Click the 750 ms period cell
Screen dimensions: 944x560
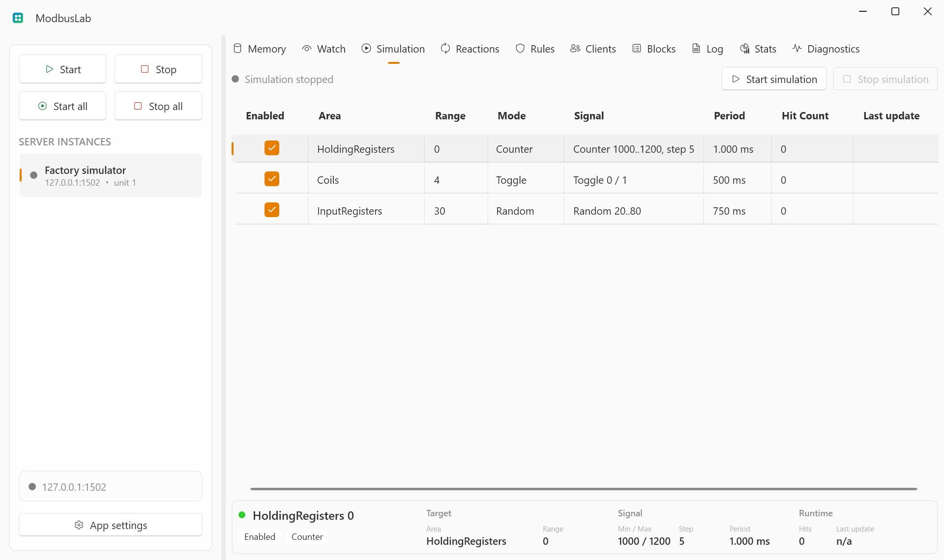[737, 211]
